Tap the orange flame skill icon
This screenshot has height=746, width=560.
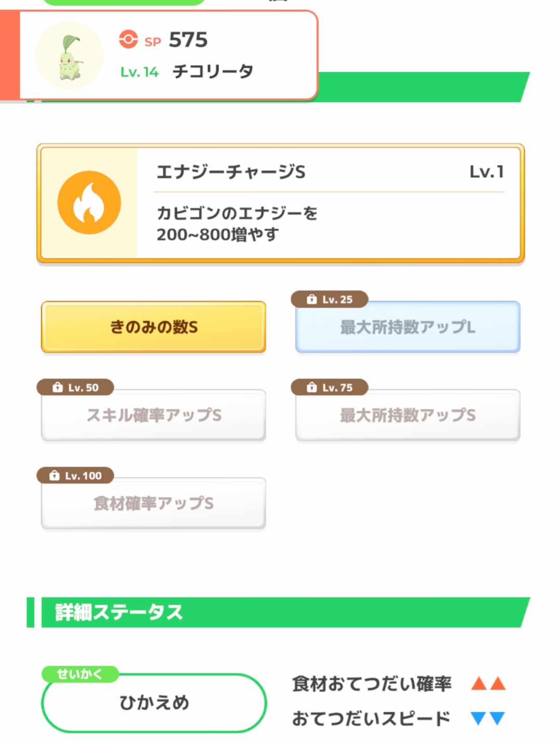pyautogui.click(x=89, y=203)
